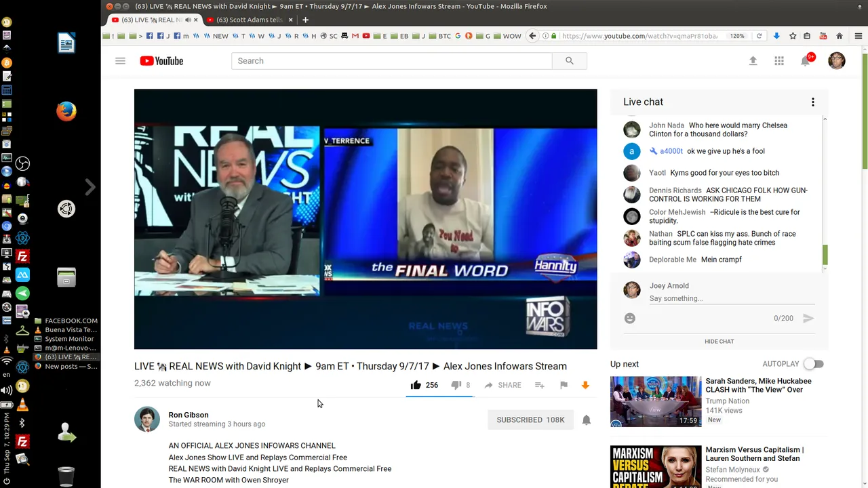The height and width of the screenshot is (488, 868).
Task: Open the Live chat three-dot menu
Action: click(812, 102)
